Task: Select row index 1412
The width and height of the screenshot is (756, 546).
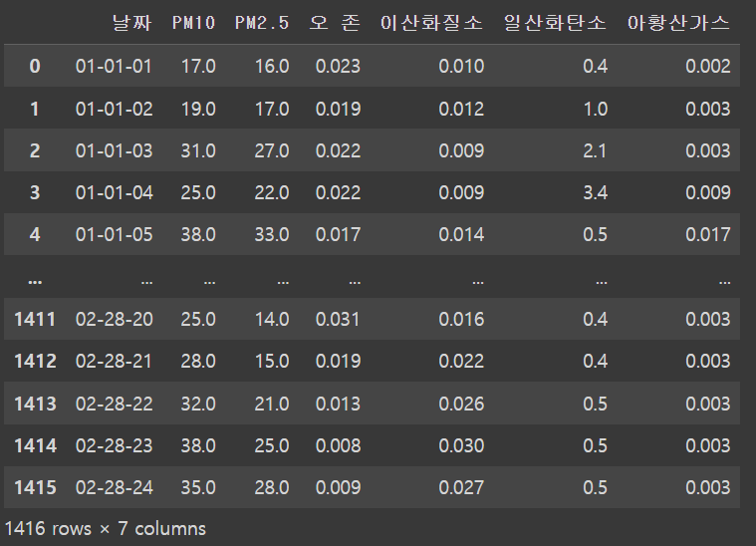Action: pyautogui.click(x=35, y=361)
